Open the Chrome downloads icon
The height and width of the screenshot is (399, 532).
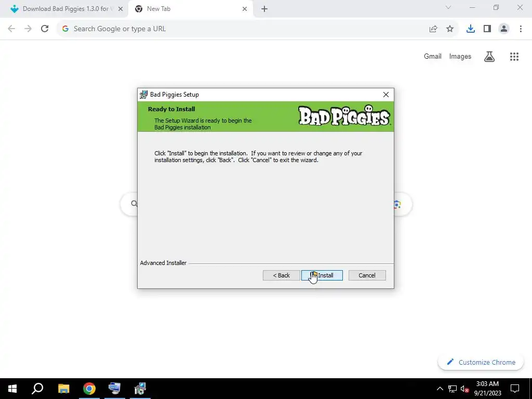coord(471,29)
